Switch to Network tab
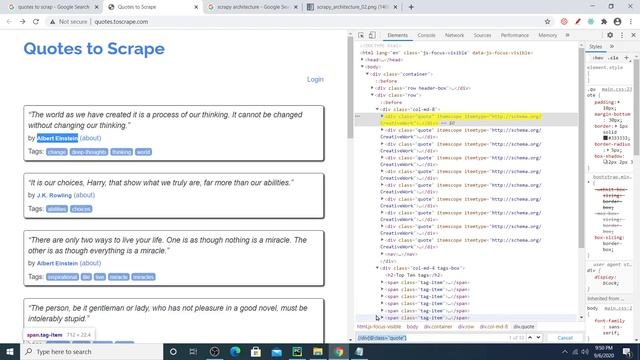The width and height of the screenshot is (640, 360). coord(454,36)
